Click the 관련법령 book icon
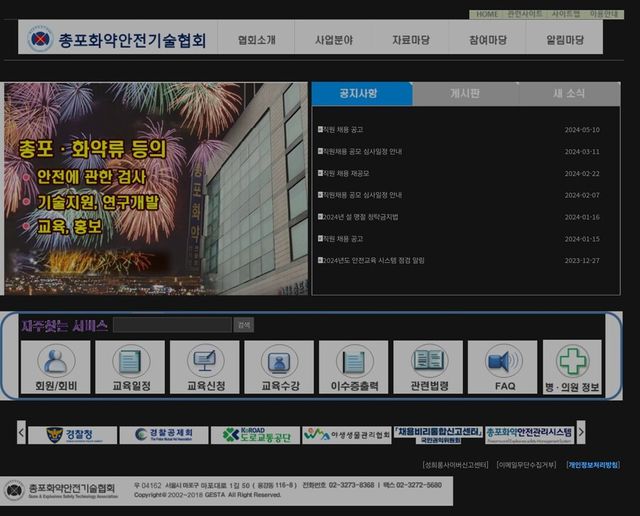 coord(428,367)
